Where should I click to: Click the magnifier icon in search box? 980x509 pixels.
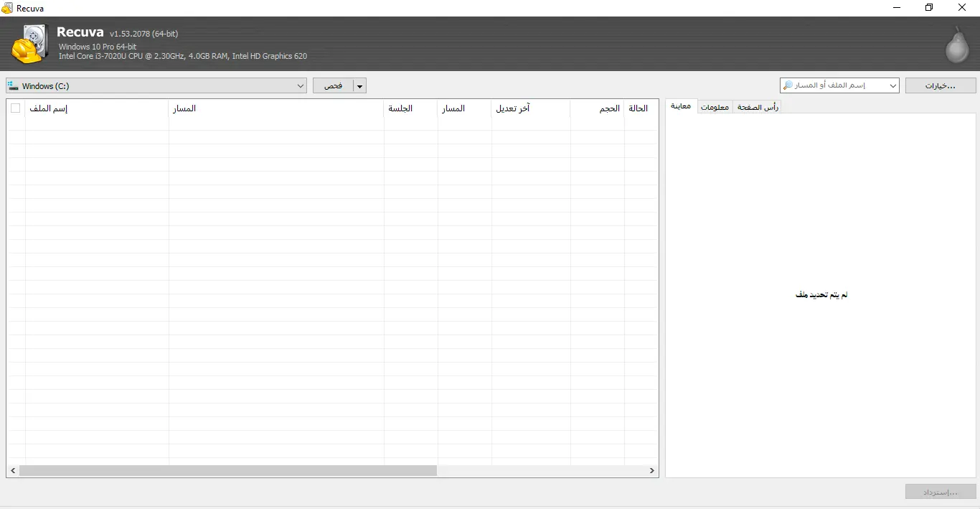(x=788, y=85)
